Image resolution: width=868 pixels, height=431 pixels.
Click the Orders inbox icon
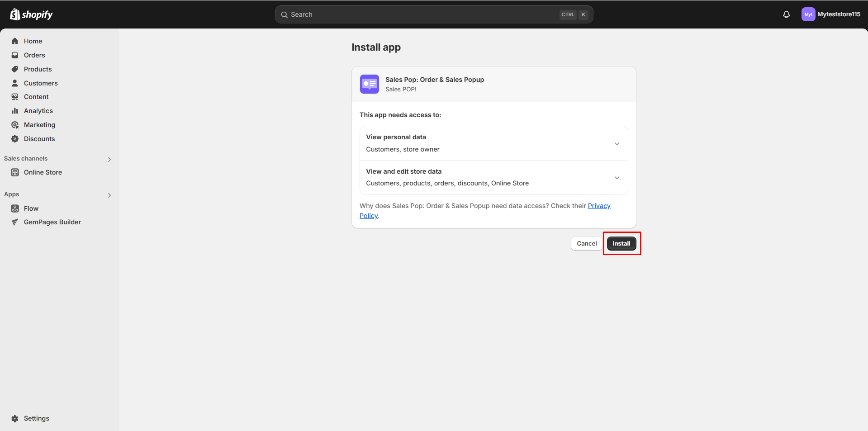click(x=15, y=55)
